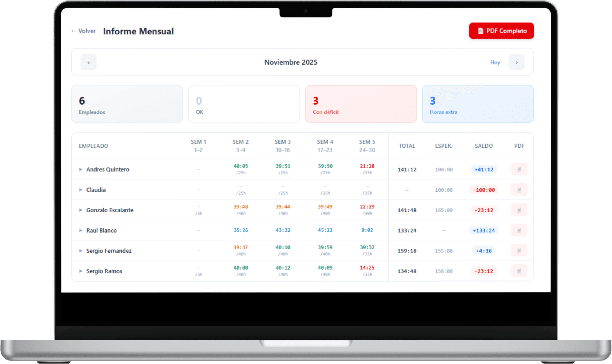Click Andres Quintero's +41:12 saldo badge
The width and height of the screenshot is (612, 364).
click(x=484, y=169)
